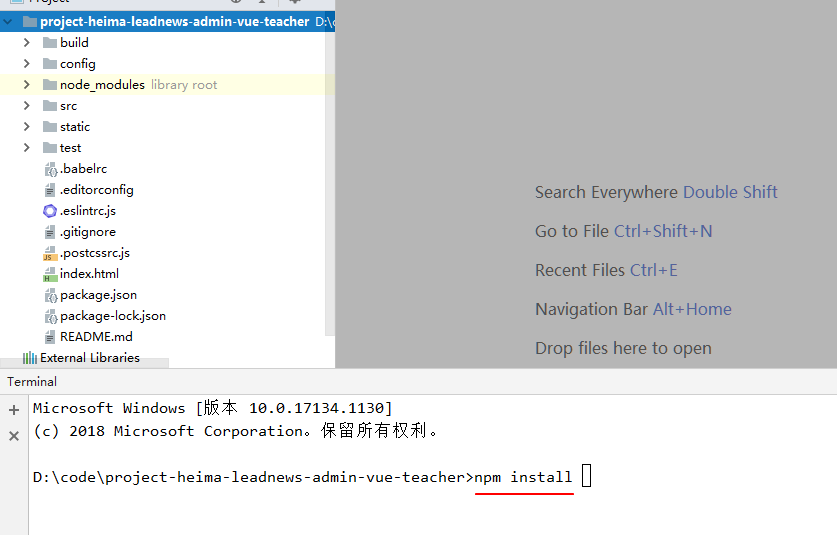
Task: Expand the static folder
Action: pos(27,127)
